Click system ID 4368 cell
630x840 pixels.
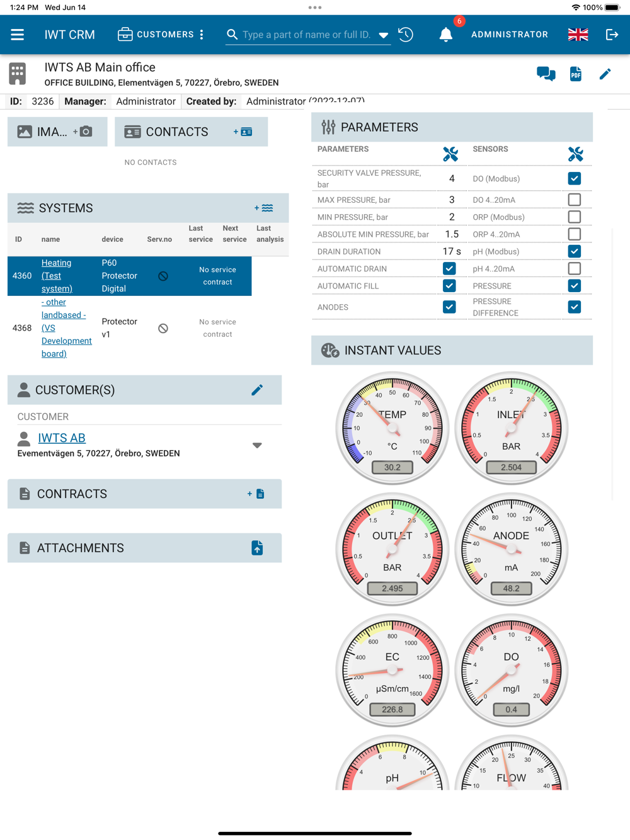22,328
